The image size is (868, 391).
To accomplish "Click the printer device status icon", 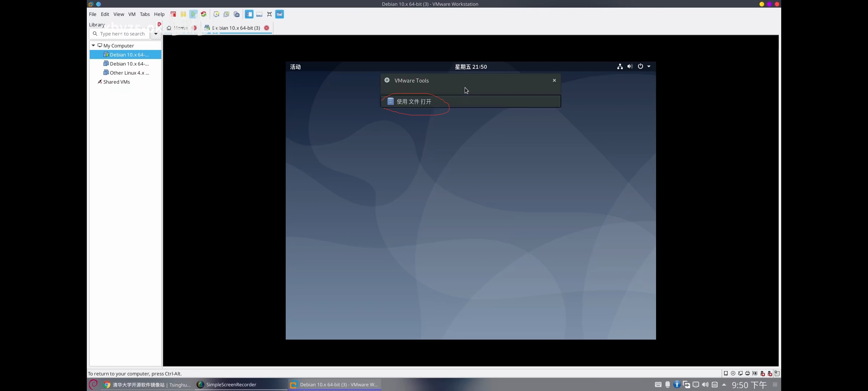I will coord(748,373).
